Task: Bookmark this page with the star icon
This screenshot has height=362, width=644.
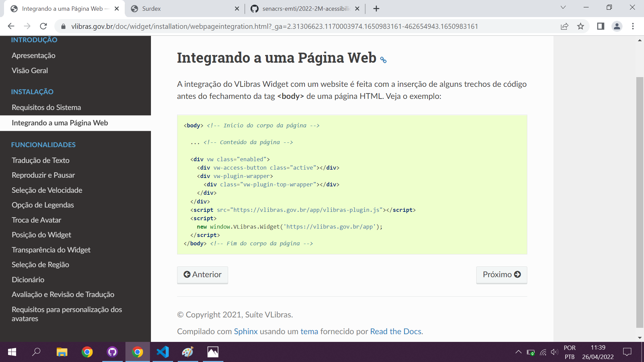Action: coord(581,26)
